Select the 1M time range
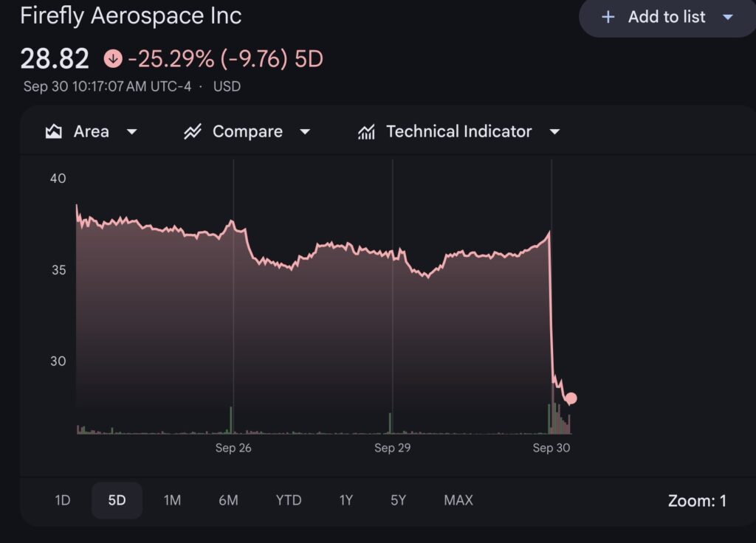 [x=172, y=500]
